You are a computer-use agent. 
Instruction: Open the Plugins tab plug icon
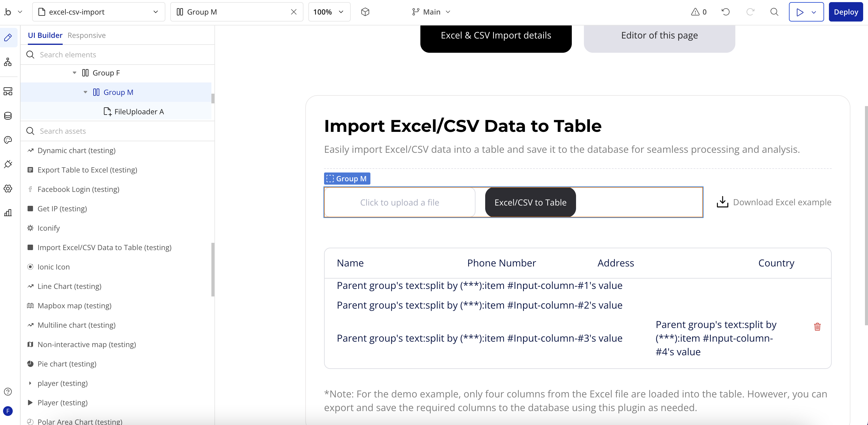pos(8,164)
